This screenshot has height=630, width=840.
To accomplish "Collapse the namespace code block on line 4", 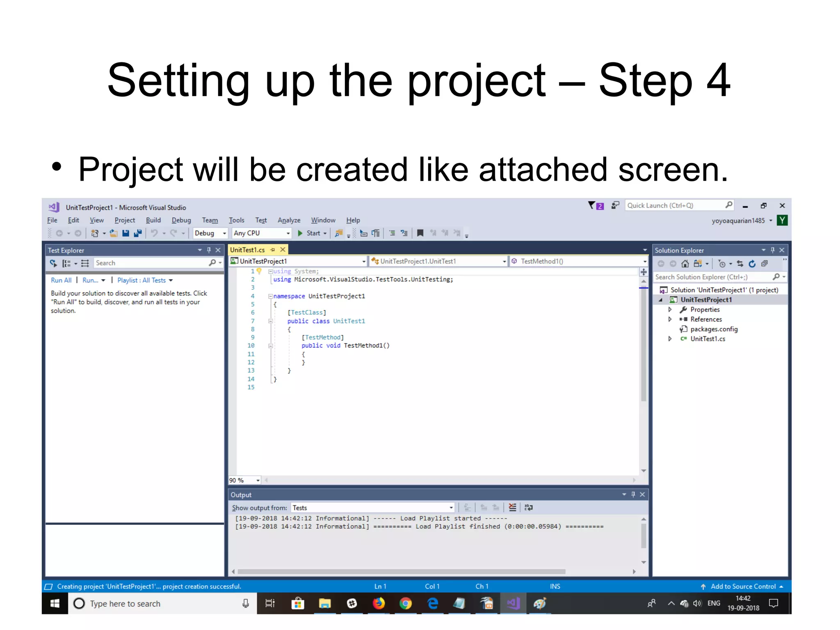I will [x=270, y=296].
